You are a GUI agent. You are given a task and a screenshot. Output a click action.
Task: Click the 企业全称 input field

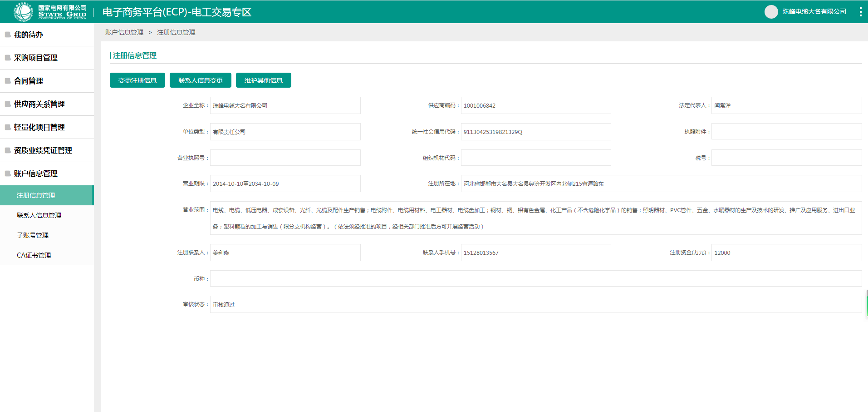[x=285, y=105]
